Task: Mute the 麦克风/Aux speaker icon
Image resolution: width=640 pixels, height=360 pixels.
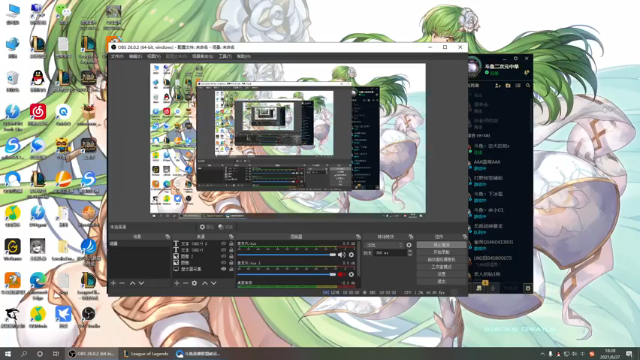Action: pos(342,255)
